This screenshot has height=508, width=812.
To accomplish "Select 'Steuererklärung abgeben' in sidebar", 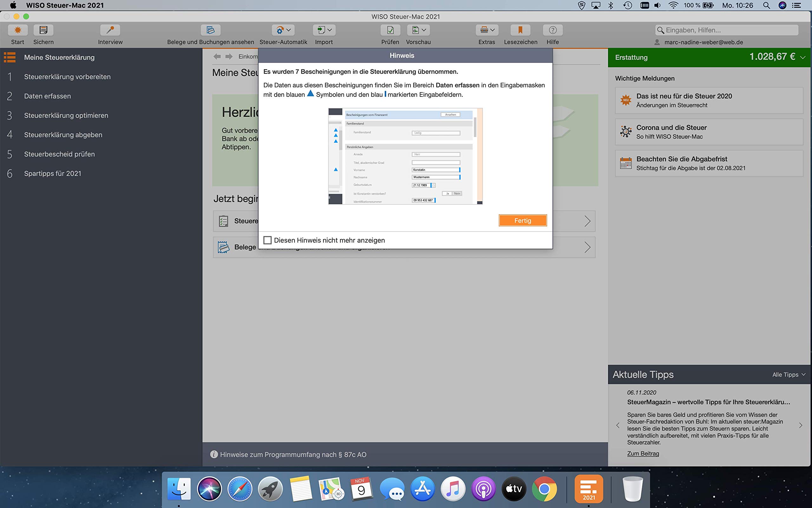I will click(63, 135).
